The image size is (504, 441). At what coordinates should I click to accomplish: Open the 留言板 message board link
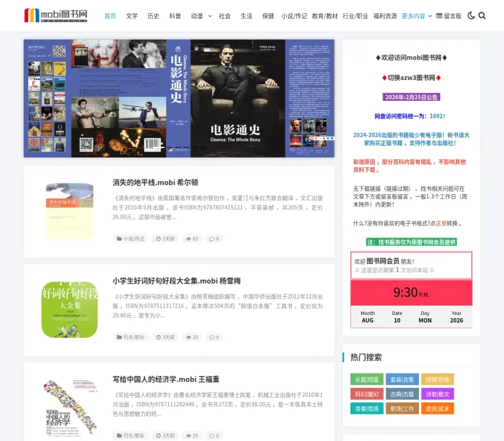click(449, 16)
